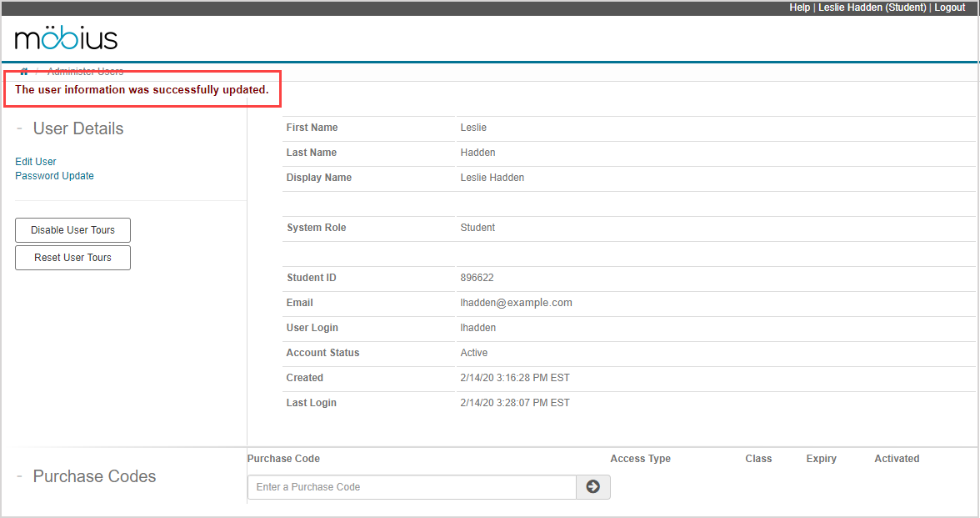
Task: Click the Möbius logo
Action: tap(67, 38)
